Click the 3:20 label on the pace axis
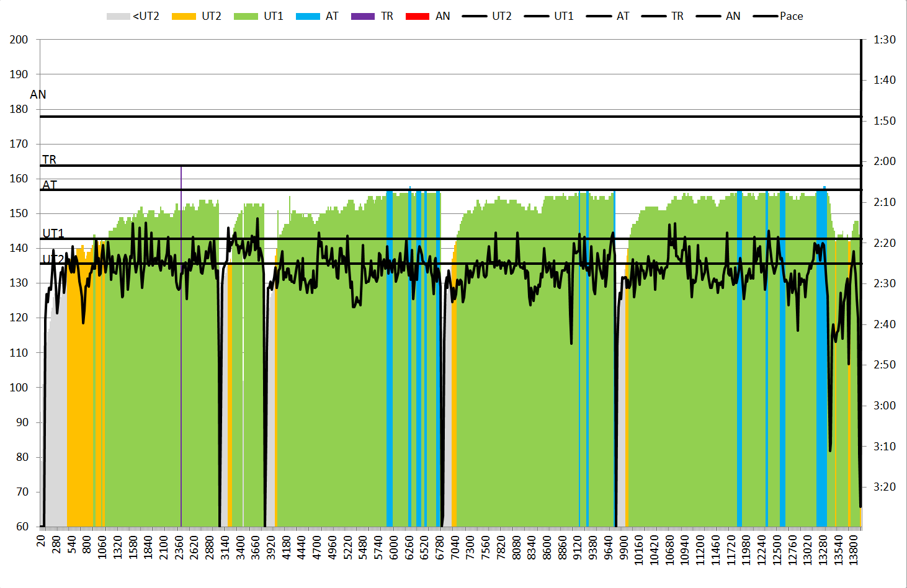The height and width of the screenshot is (588, 907). pyautogui.click(x=884, y=486)
